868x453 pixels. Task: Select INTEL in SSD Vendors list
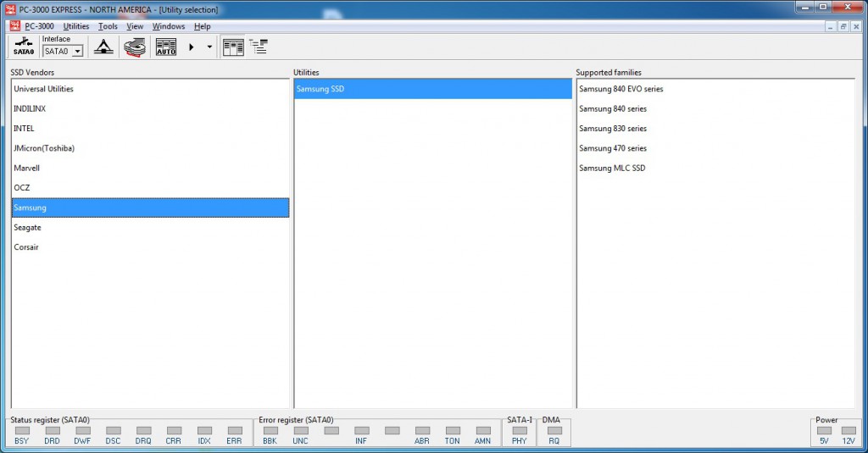(x=25, y=129)
